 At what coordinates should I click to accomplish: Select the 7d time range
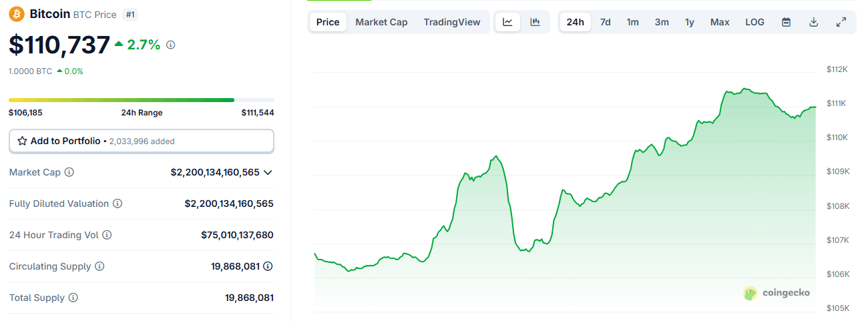click(x=605, y=22)
